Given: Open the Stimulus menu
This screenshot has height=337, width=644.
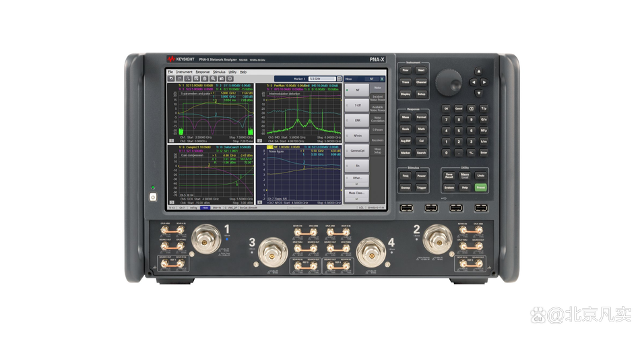Looking at the screenshot, I should (x=219, y=72).
